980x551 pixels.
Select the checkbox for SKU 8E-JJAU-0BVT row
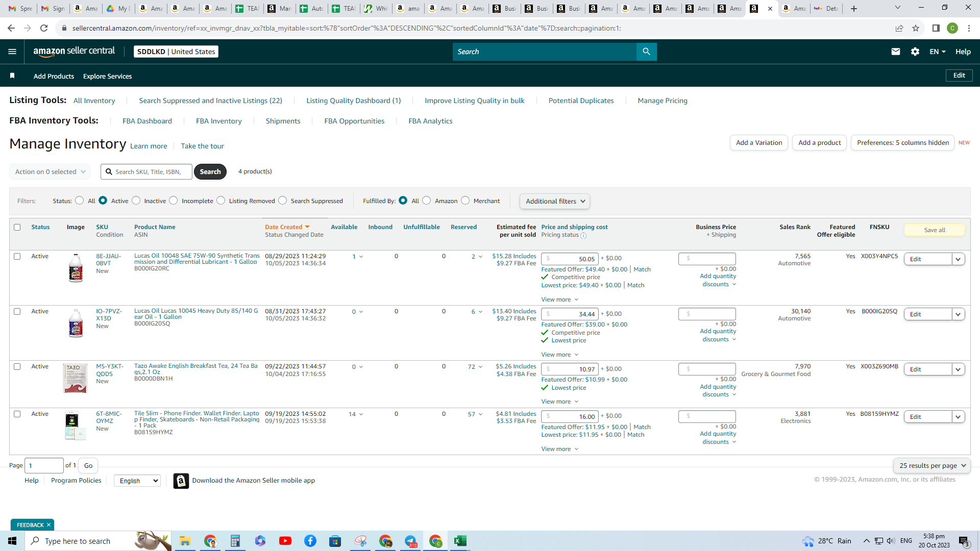[17, 256]
